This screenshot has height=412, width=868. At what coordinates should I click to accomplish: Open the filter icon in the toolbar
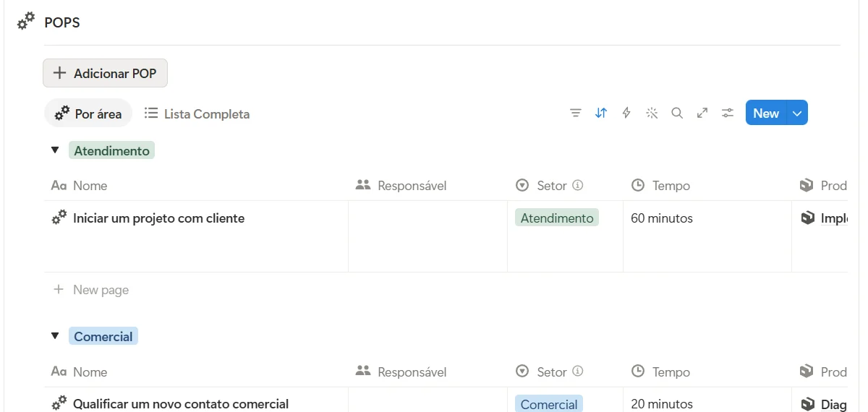(x=576, y=113)
